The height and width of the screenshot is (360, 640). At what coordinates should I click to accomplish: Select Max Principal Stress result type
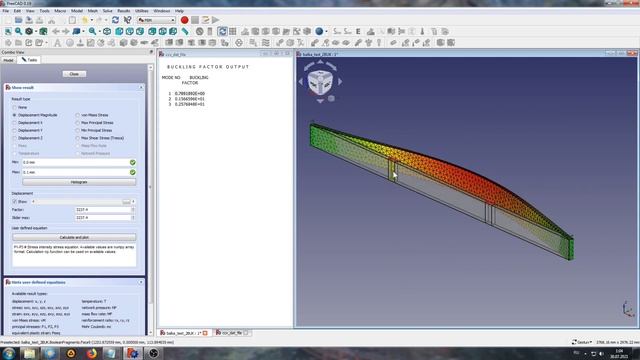[x=78, y=123]
